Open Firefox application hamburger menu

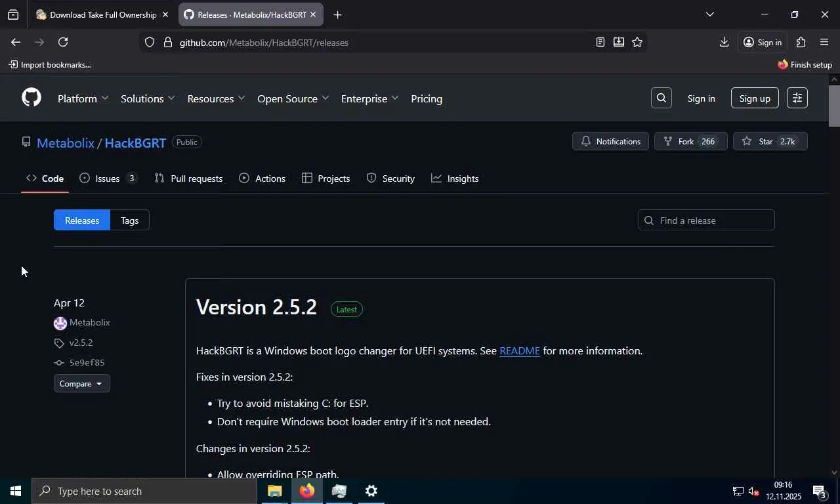(x=824, y=42)
